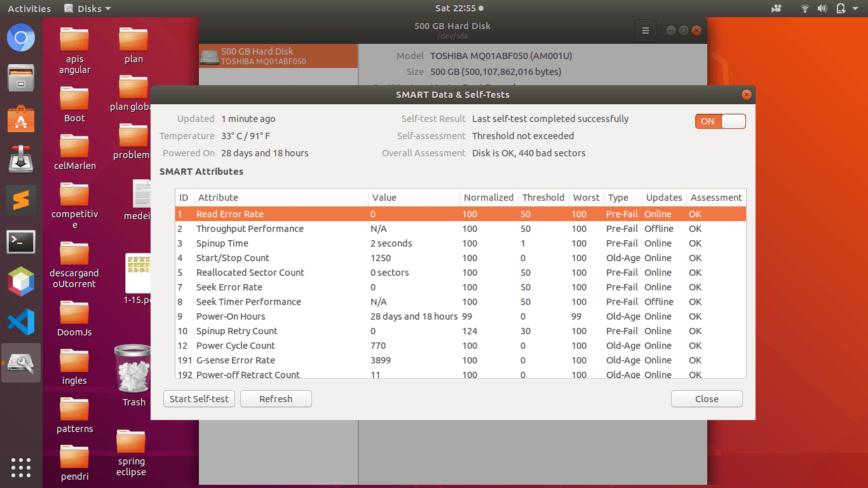
Task: Open Chromium browser from the dock
Action: 21,39
